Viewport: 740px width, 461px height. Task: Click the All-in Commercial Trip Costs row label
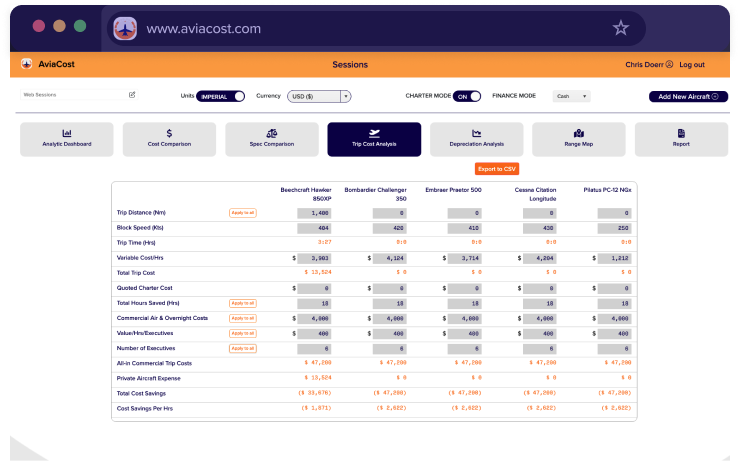(x=154, y=363)
